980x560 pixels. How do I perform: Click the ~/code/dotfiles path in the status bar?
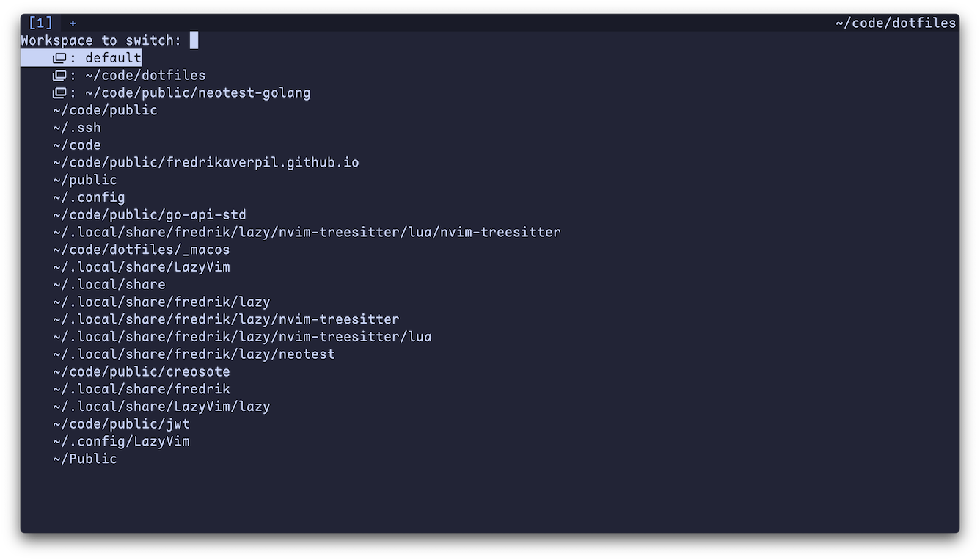coord(896,22)
